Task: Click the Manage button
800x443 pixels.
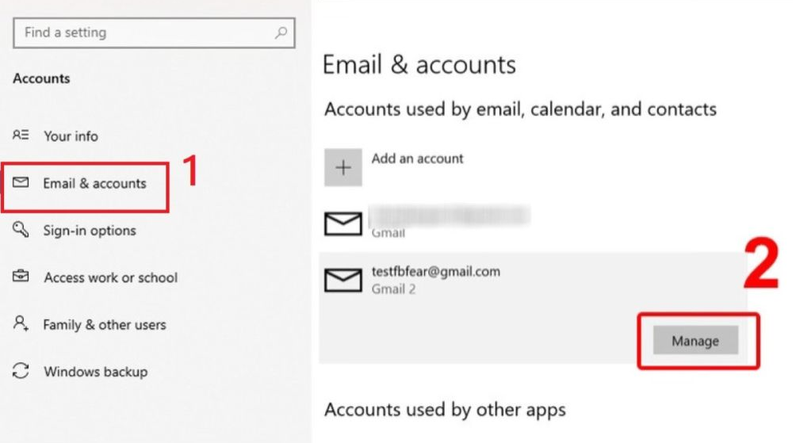Action: [x=695, y=340]
